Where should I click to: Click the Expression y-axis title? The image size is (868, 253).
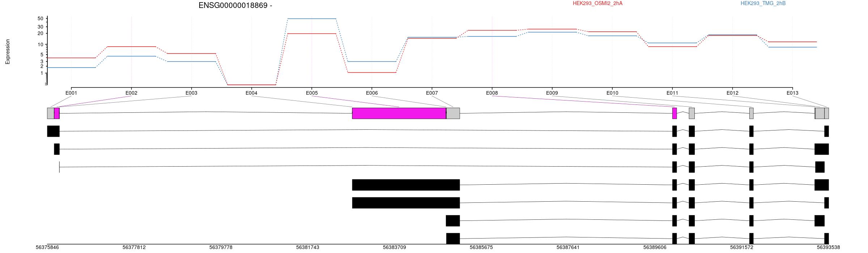pos(8,52)
